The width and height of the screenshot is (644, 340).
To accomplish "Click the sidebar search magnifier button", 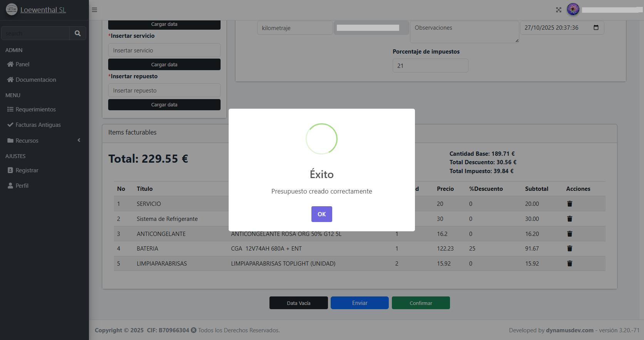I will [77, 34].
